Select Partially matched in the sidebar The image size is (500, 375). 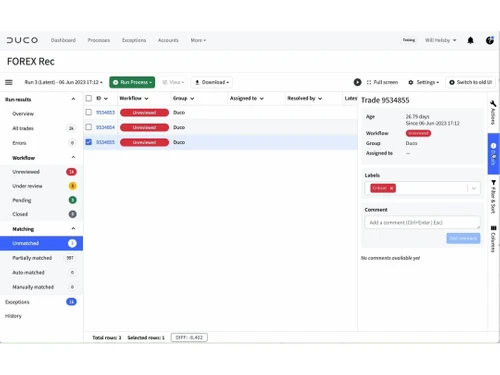(41, 258)
